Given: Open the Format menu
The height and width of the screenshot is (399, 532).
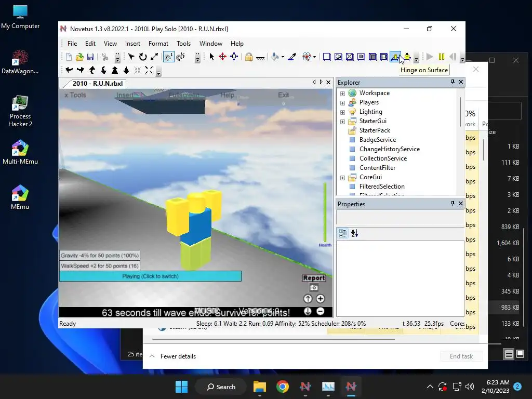Looking at the screenshot, I should tap(158, 44).
